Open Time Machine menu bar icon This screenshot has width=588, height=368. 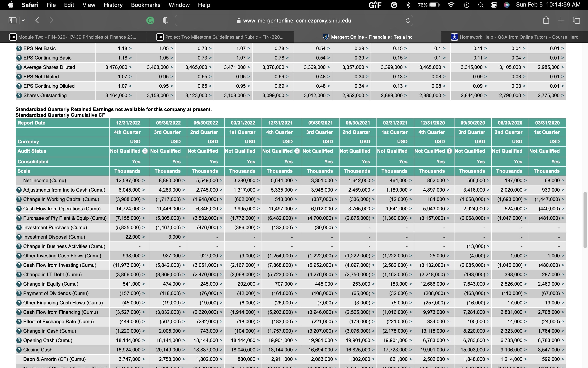(x=466, y=5)
